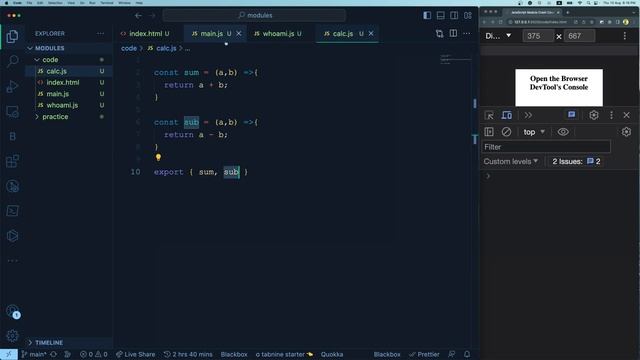Open Remote Explorer in activity bar
The image size is (640, 360).
[12, 111]
